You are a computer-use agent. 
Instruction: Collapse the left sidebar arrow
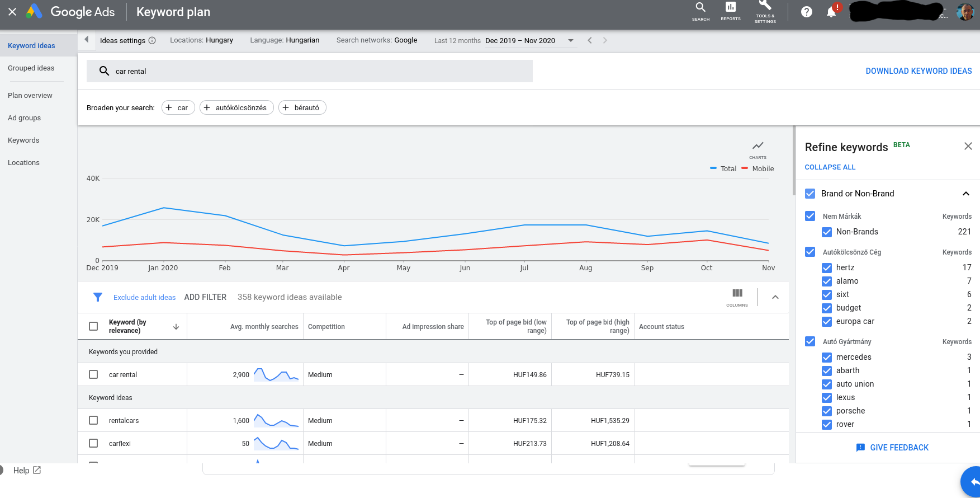pyautogui.click(x=86, y=40)
